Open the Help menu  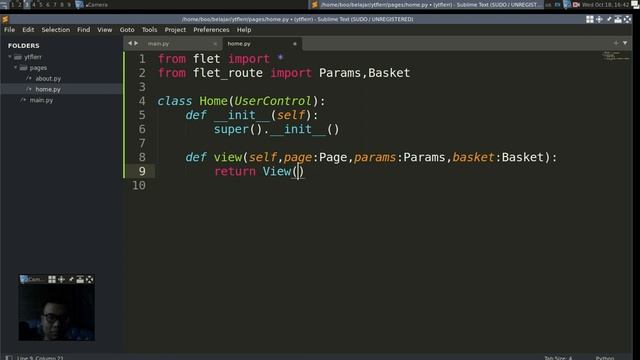tap(244, 30)
